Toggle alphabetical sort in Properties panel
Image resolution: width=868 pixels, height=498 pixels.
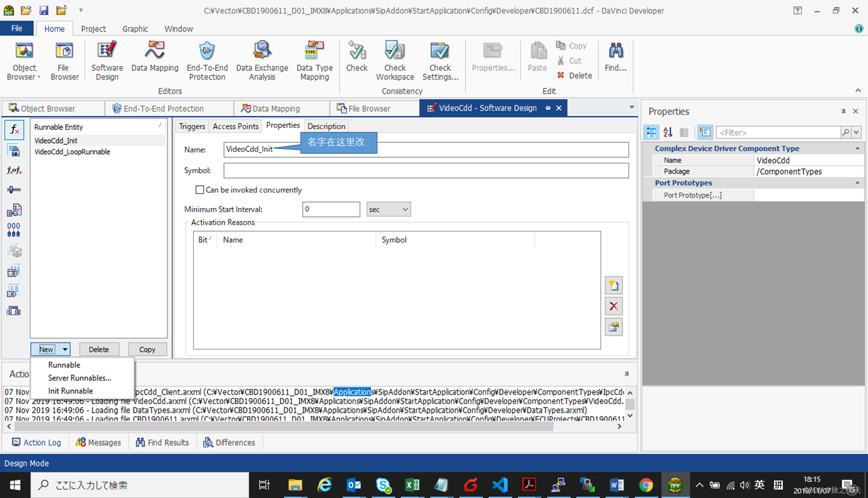pos(668,132)
